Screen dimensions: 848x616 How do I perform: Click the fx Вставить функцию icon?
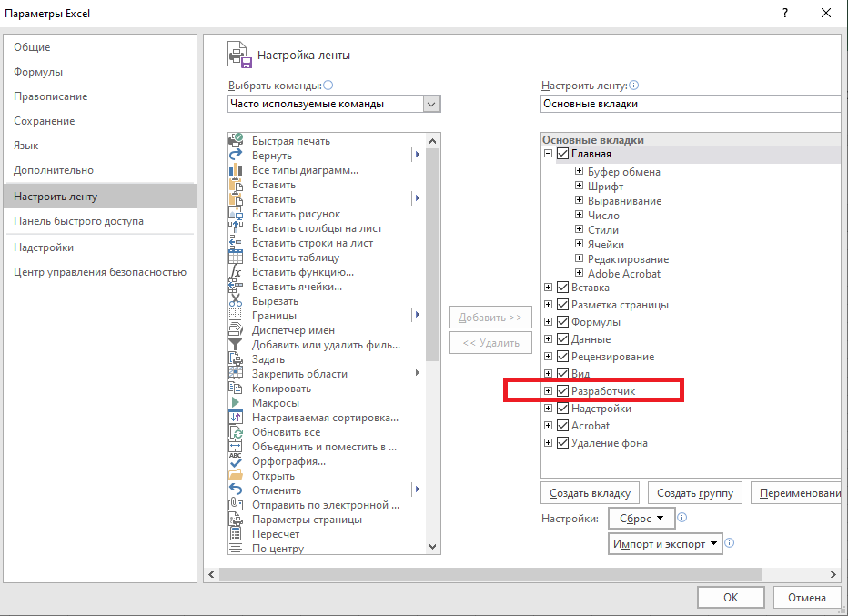tap(236, 272)
